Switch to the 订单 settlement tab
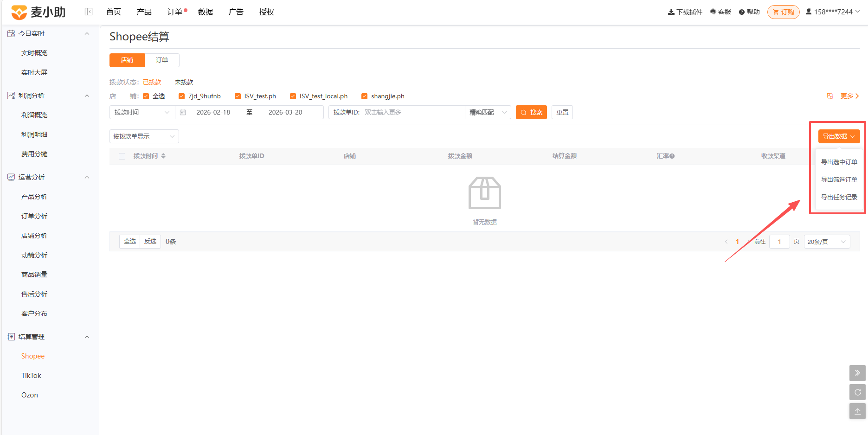868x435 pixels. point(162,60)
